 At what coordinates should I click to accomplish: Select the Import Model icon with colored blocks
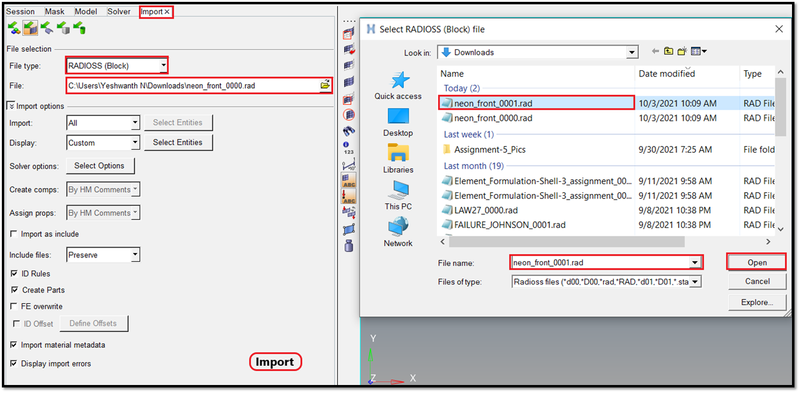pos(14,29)
